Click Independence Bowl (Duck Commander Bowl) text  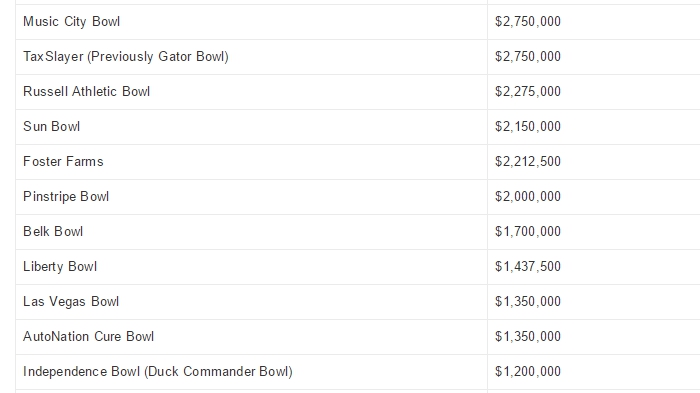[158, 372]
